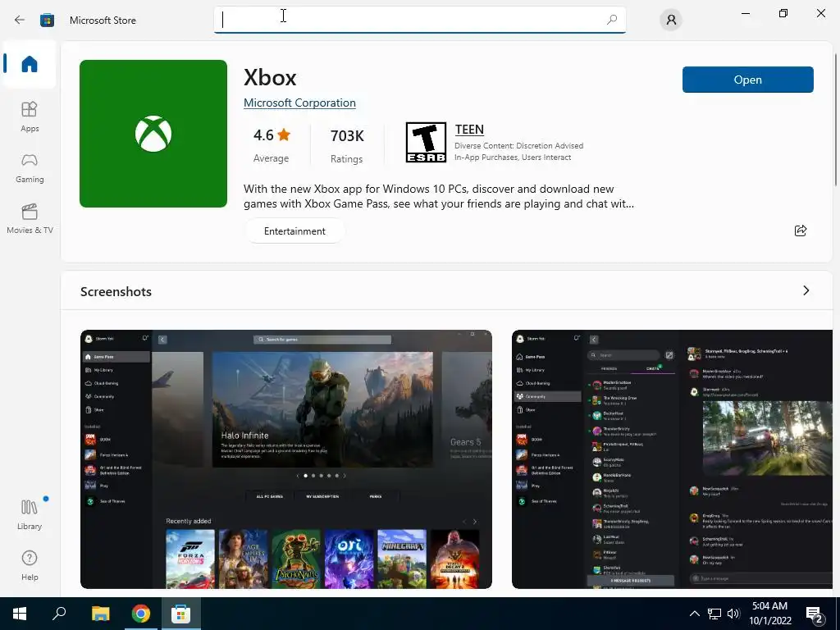Open the Apps section
840x630 pixels.
tap(30, 116)
